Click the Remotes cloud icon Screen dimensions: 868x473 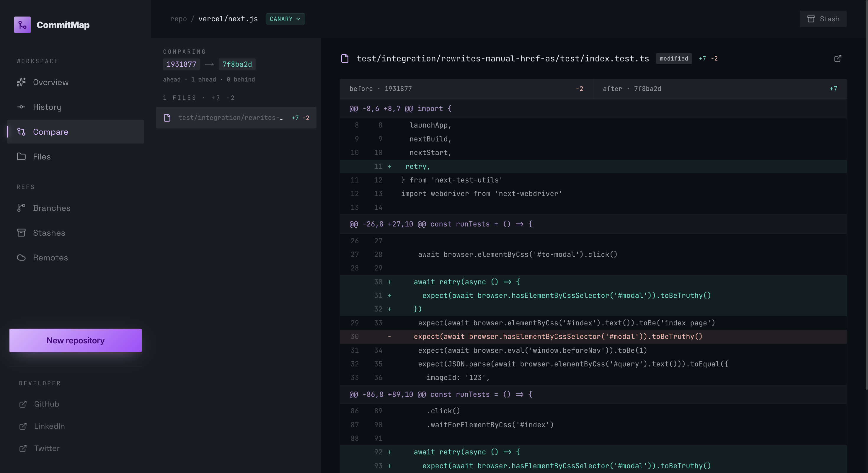21,258
